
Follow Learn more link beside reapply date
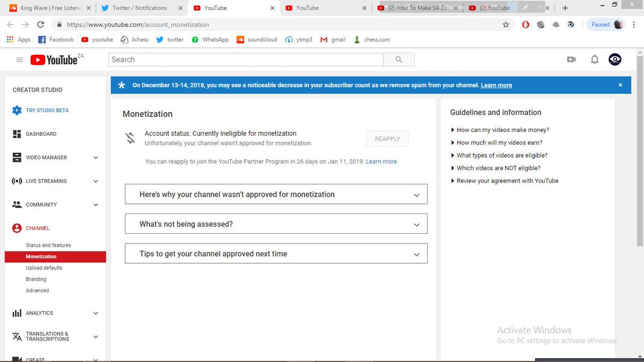[x=382, y=161]
